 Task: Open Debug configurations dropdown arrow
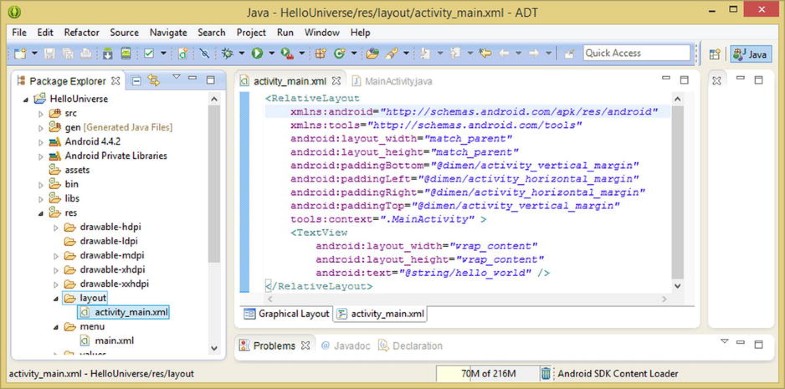pyautogui.click(x=241, y=53)
